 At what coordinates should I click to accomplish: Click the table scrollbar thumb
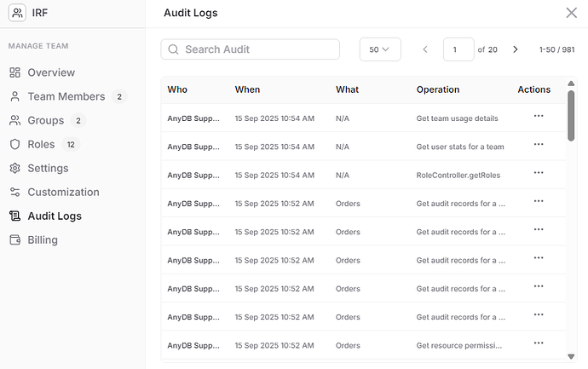point(571,116)
